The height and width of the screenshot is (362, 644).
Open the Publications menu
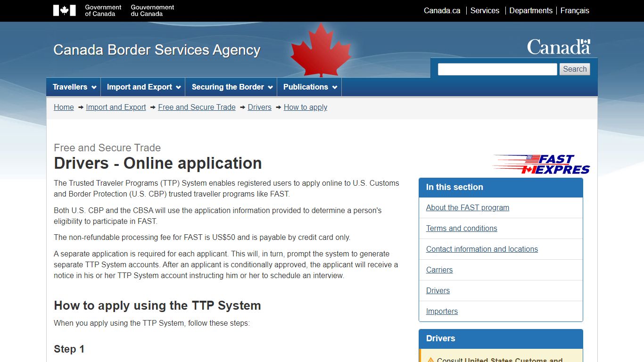coord(310,87)
